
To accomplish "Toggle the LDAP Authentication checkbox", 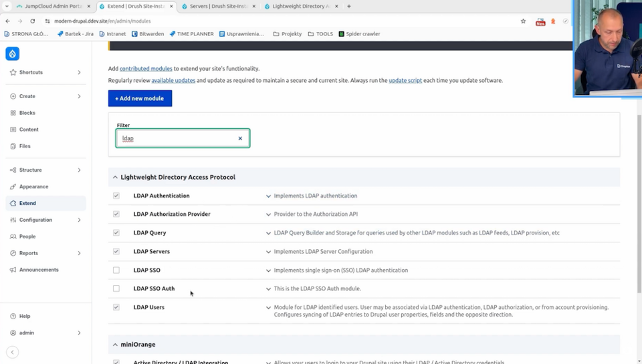I will point(116,196).
